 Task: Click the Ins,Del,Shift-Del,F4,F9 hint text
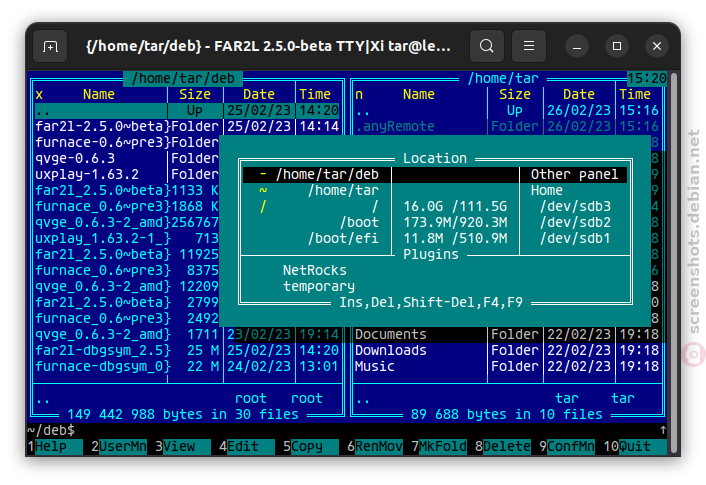pyautogui.click(x=431, y=302)
